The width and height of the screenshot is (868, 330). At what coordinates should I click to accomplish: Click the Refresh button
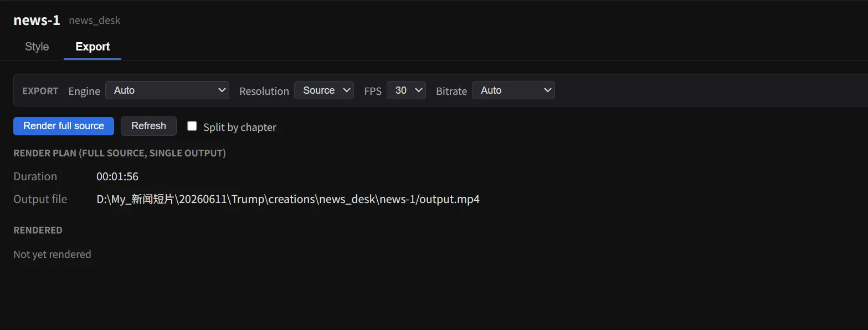[148, 126]
